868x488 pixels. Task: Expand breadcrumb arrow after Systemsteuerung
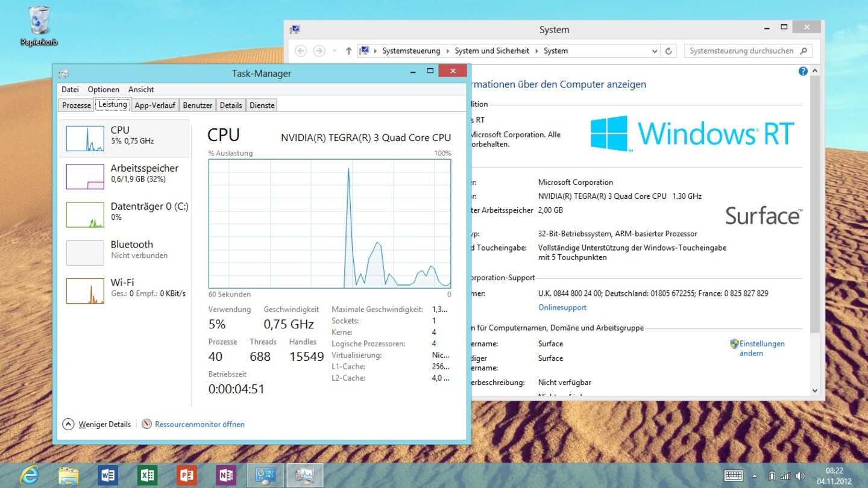click(x=448, y=51)
